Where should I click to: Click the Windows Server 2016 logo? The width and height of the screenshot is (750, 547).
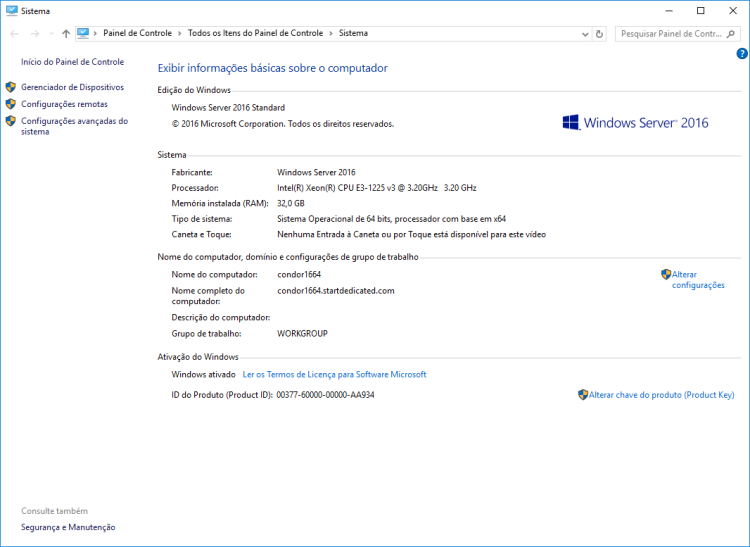pos(635,122)
